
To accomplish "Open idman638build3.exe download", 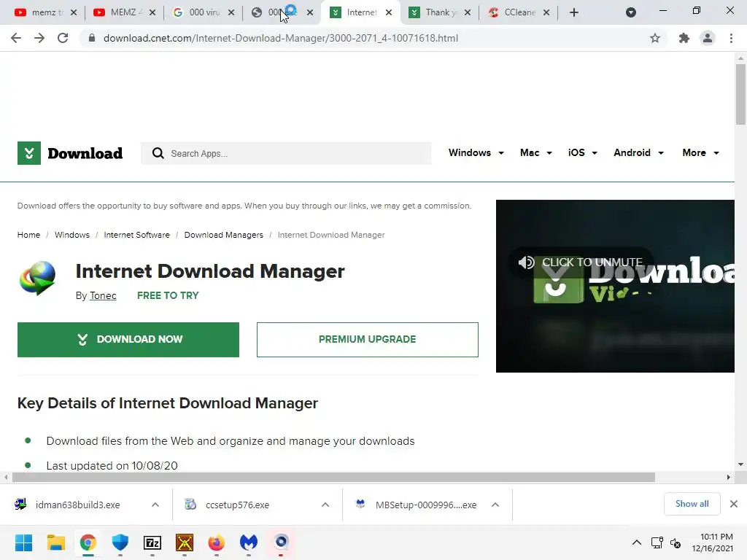I will coord(77,505).
